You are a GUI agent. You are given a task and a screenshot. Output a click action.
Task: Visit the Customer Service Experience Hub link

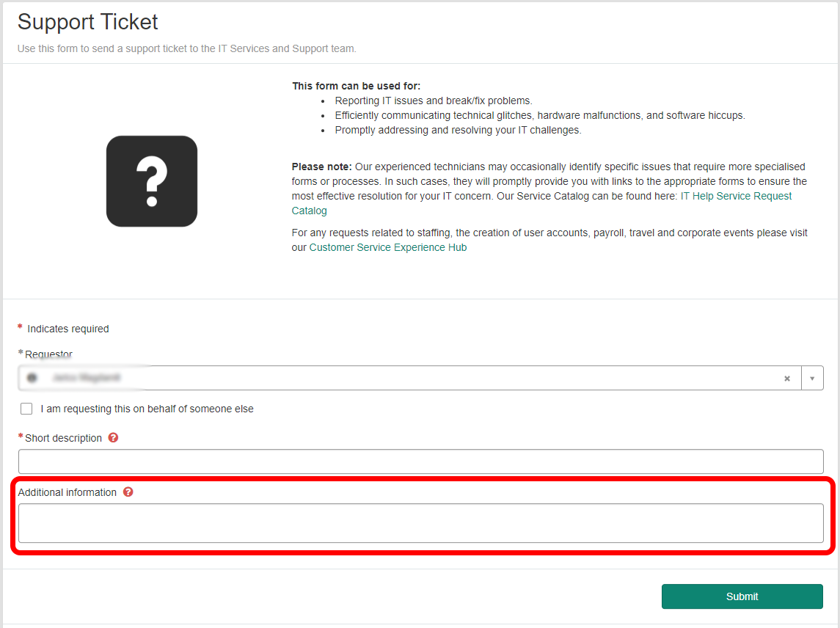[x=388, y=247]
